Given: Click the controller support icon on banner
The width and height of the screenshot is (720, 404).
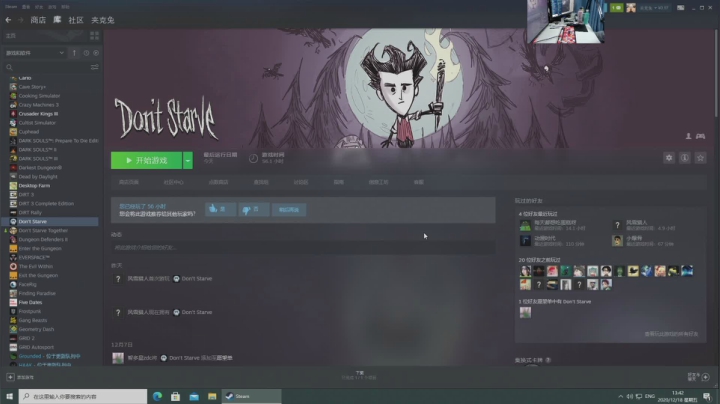Looking at the screenshot, I should (700, 136).
